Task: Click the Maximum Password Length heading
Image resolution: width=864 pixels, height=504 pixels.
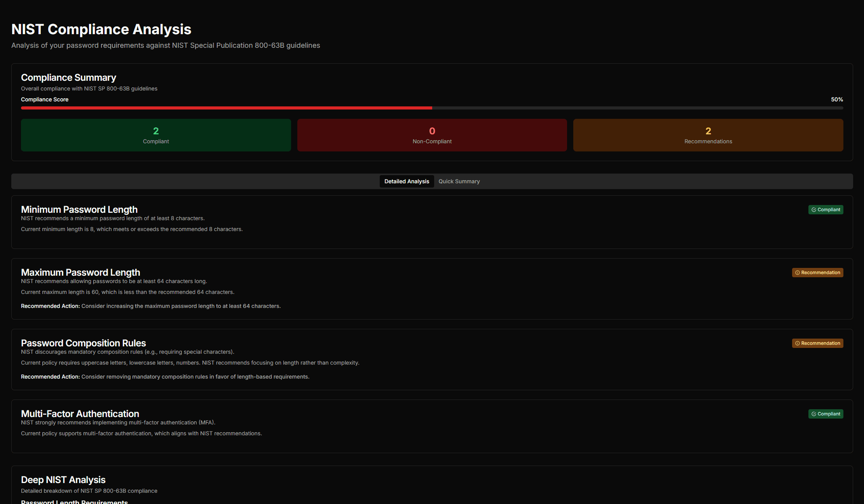Action: click(x=80, y=273)
